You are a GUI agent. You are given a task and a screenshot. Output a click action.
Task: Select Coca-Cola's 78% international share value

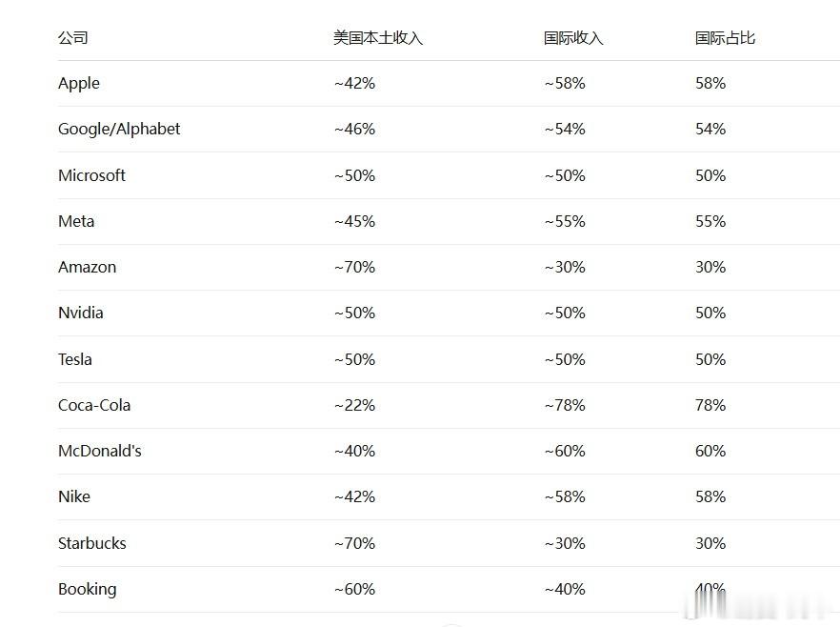tap(710, 405)
